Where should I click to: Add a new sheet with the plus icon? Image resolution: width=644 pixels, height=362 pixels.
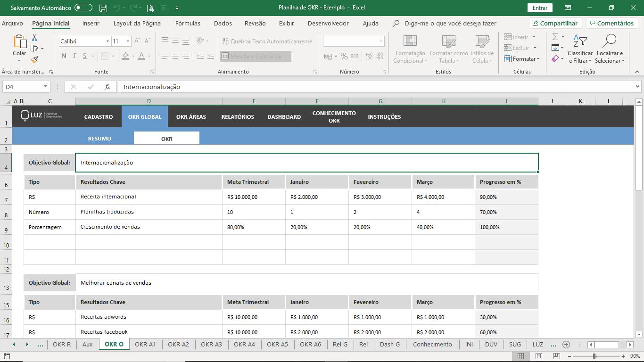pyautogui.click(x=566, y=345)
